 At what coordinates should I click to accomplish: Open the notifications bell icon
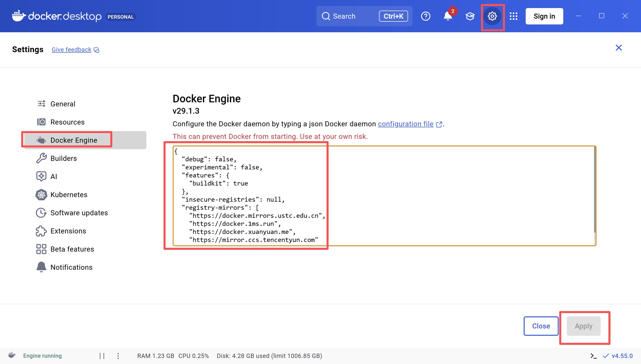(448, 16)
